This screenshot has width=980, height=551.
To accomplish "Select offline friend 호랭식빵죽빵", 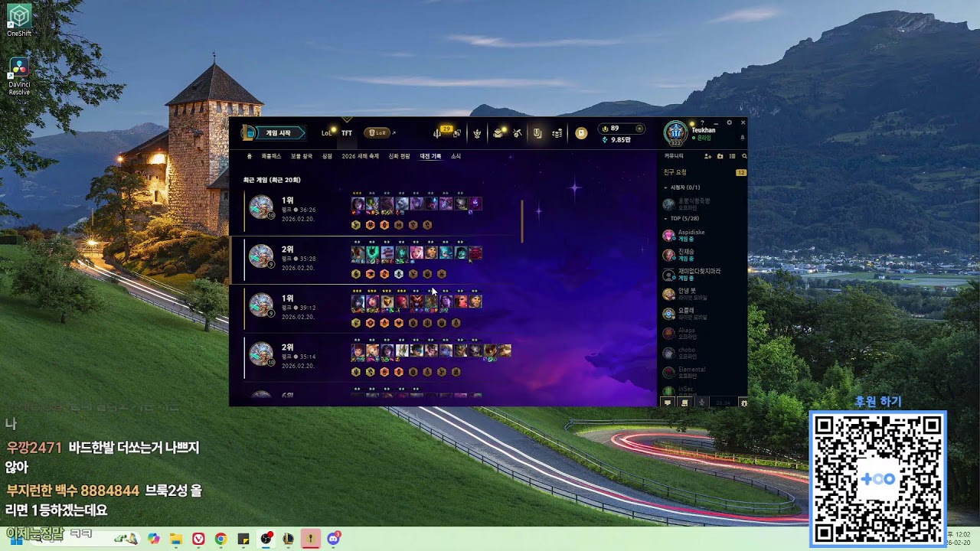I will coord(703,204).
